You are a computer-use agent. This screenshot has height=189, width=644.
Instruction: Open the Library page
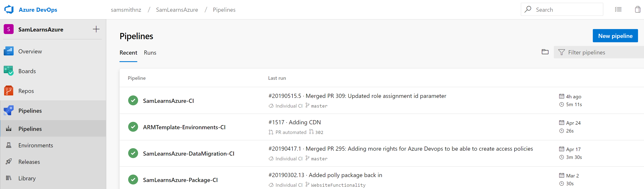pos(27,178)
